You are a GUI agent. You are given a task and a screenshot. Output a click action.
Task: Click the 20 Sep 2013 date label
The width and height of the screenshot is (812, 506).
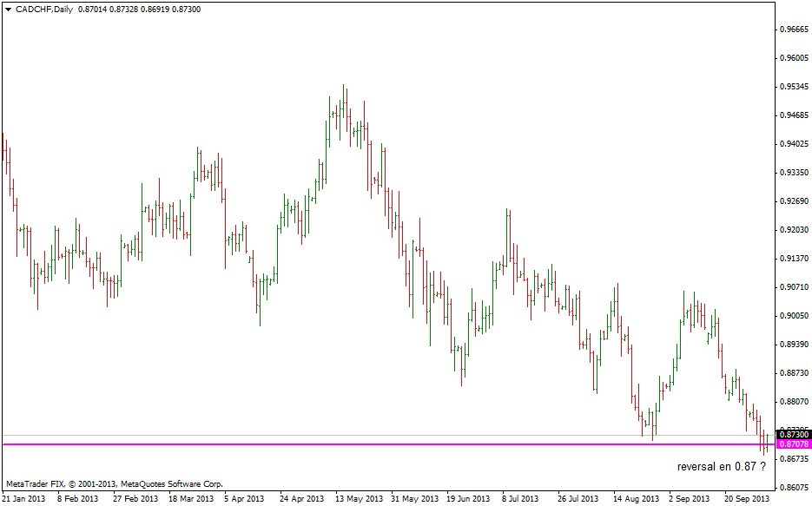point(745,499)
